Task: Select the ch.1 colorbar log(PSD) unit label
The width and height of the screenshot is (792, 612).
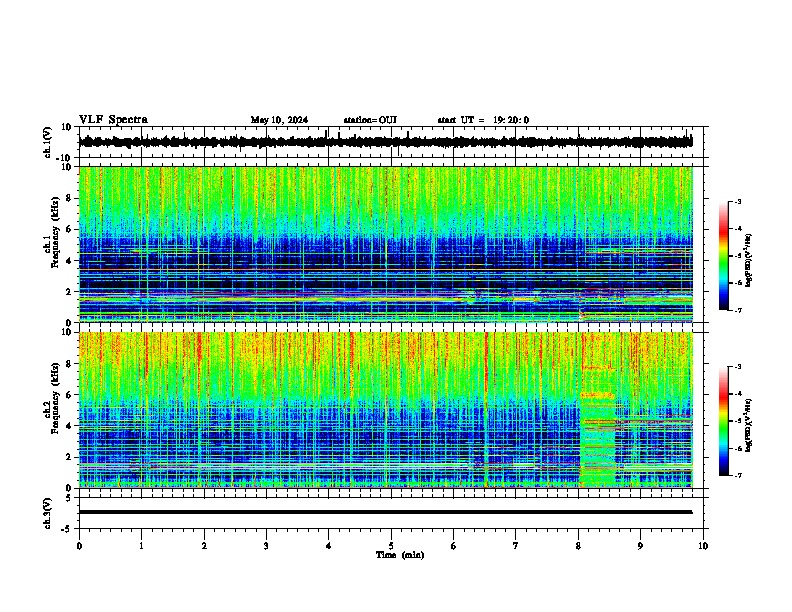Action: [x=749, y=260]
